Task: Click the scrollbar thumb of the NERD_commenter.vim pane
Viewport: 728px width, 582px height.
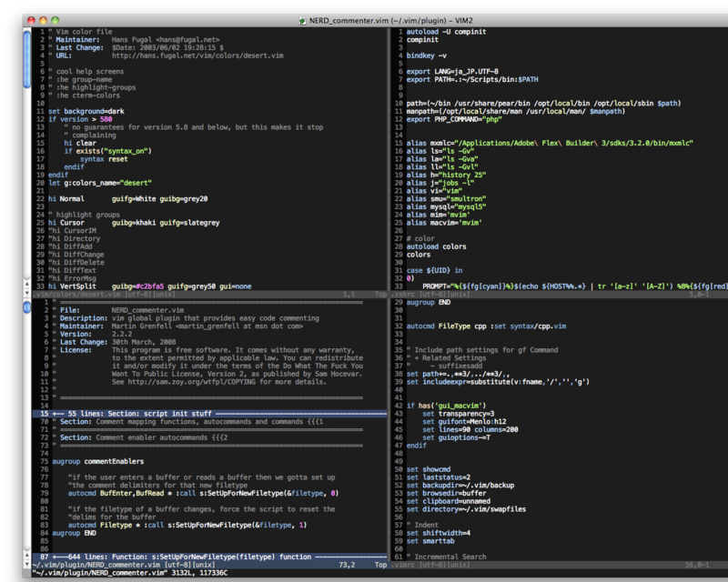Action: click(27, 306)
